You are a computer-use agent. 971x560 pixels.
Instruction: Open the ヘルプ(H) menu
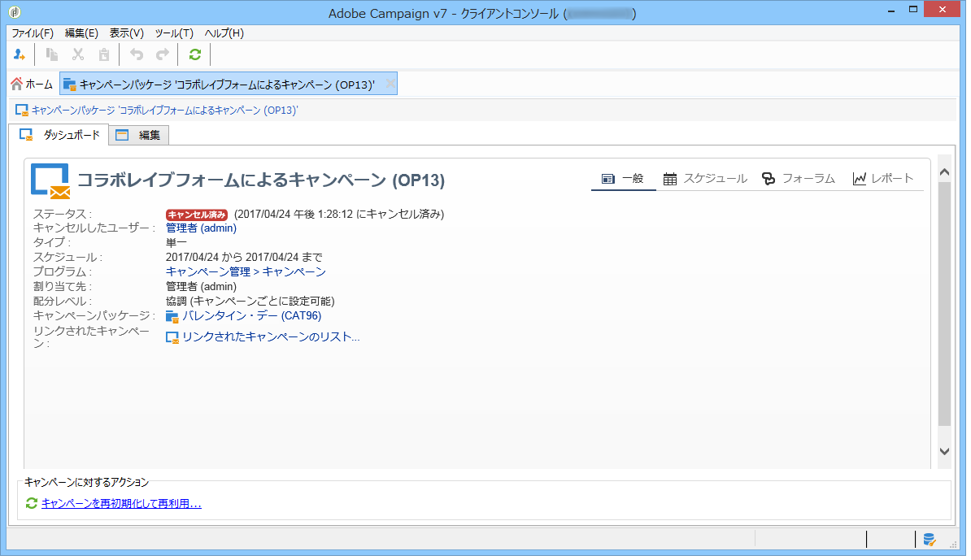coord(224,33)
